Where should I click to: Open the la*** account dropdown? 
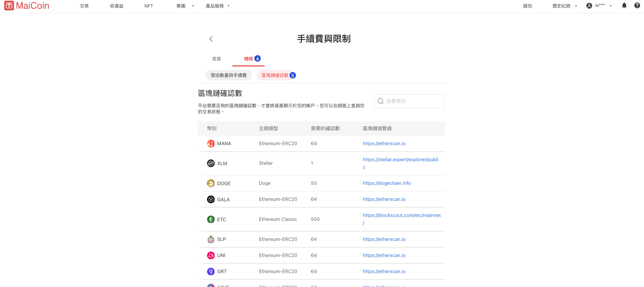click(x=604, y=5)
